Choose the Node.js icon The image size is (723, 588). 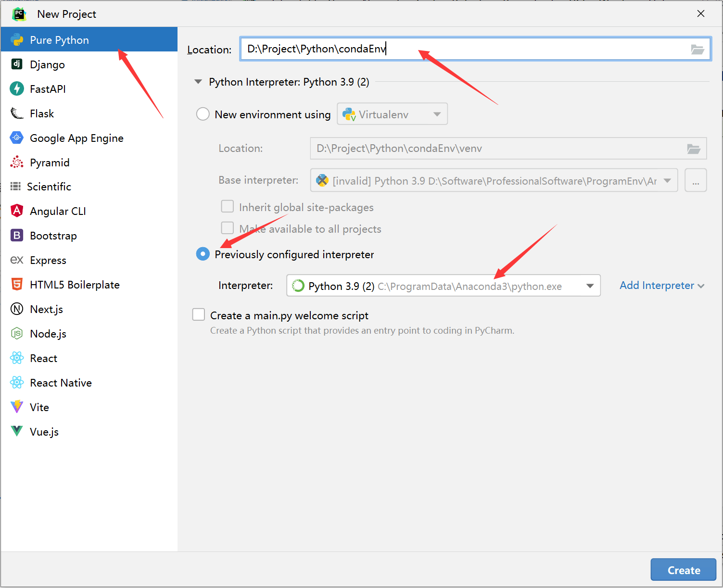coord(17,333)
